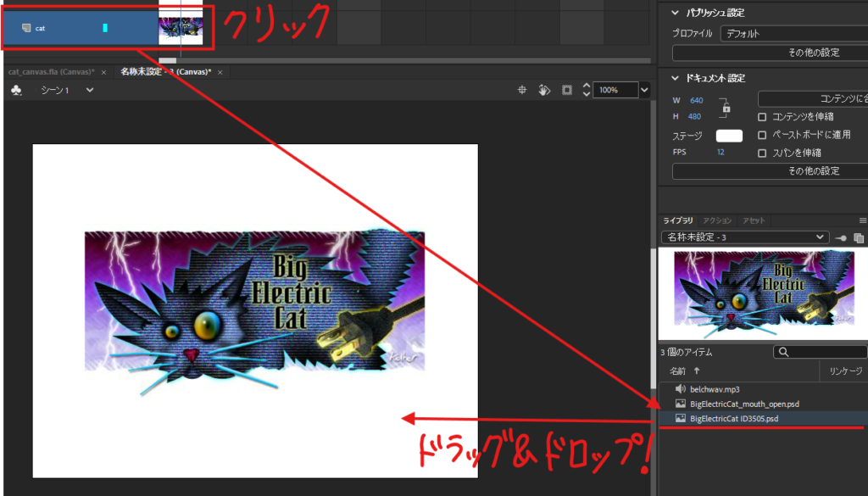This screenshot has width=868, height=496.
Task: Select the rotation hand tool icon
Action: (545, 90)
